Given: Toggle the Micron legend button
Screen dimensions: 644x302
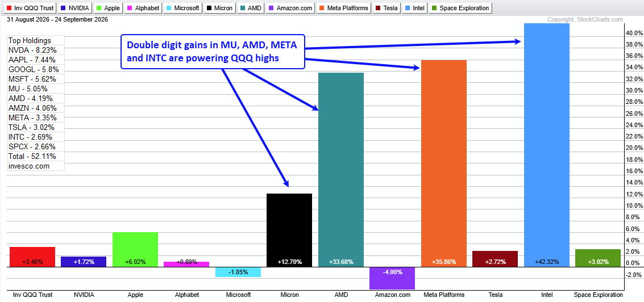Looking at the screenshot, I should 220,8.
